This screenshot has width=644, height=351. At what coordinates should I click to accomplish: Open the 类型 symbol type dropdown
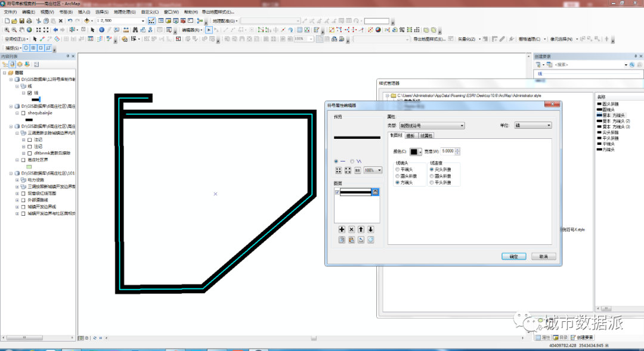point(432,126)
